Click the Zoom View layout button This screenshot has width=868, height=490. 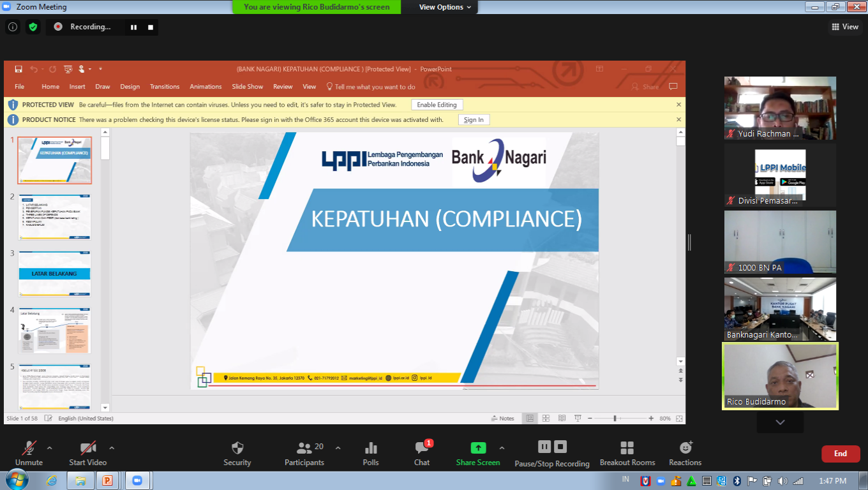coord(846,27)
